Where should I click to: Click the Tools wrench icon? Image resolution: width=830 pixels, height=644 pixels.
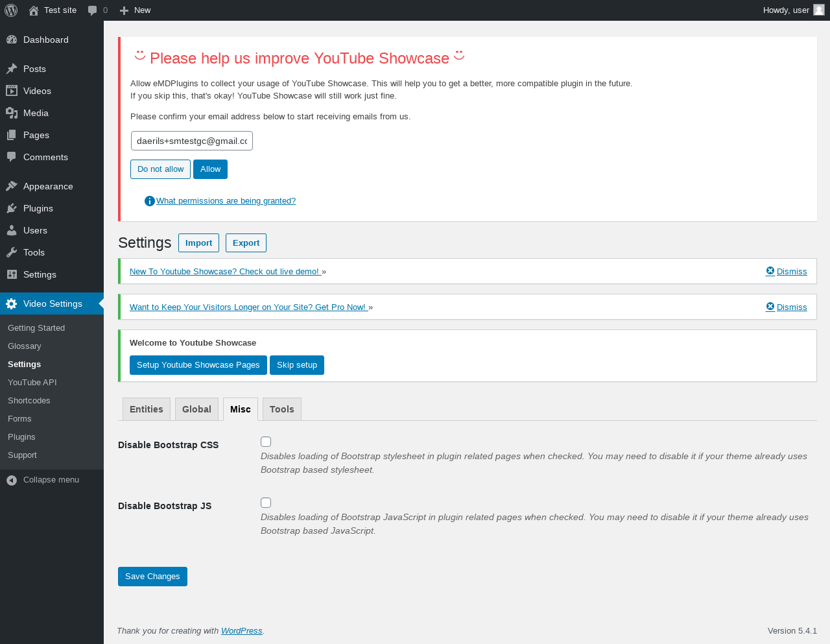point(12,252)
